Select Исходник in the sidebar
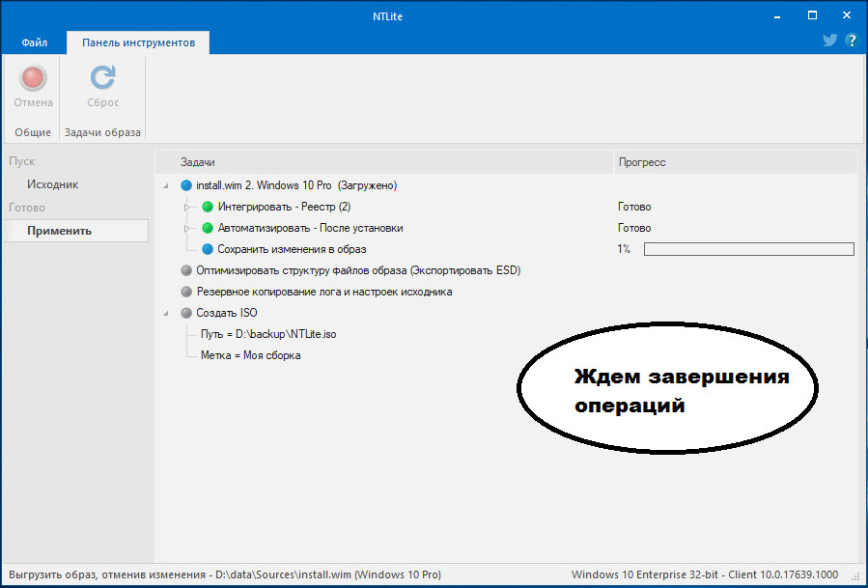The width and height of the screenshot is (868, 588). [x=52, y=184]
